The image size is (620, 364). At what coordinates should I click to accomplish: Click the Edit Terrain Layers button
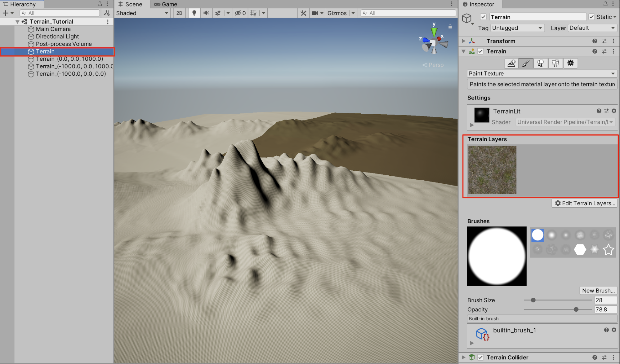[x=585, y=203]
